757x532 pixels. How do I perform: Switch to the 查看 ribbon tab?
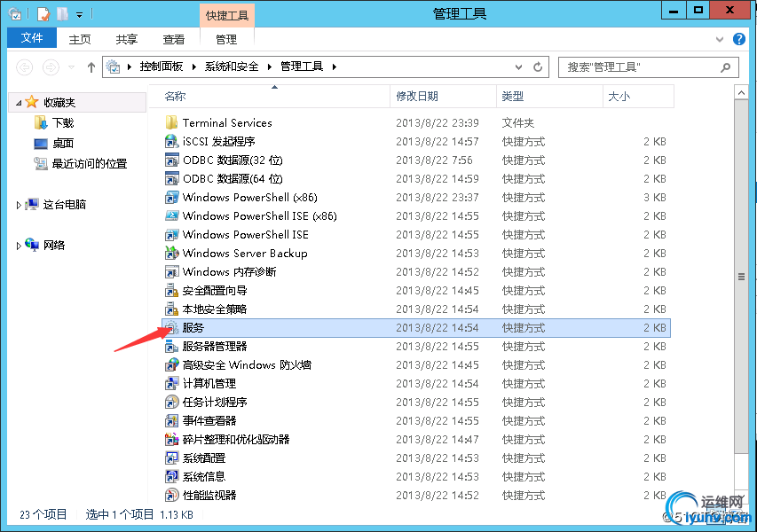click(174, 39)
